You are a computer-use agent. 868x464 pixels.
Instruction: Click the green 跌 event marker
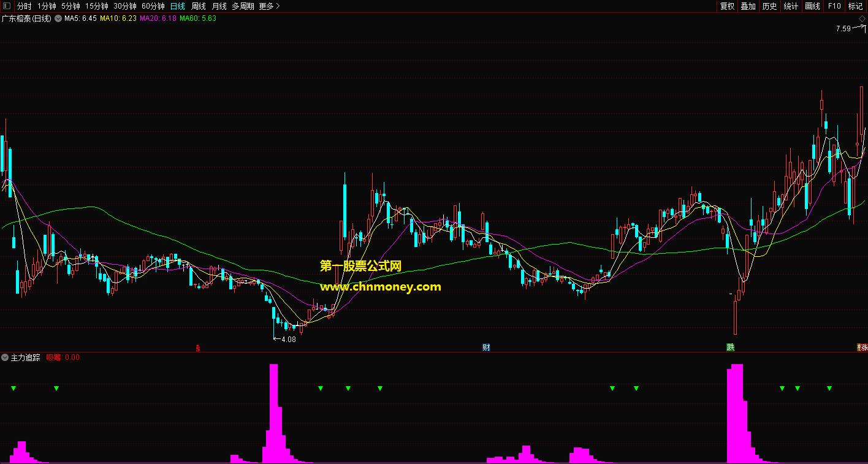coord(731,348)
